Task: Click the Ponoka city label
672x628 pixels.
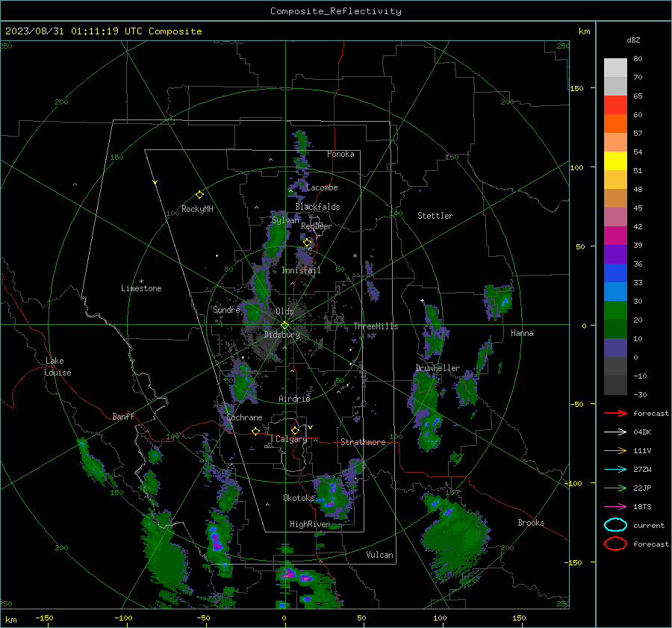Action: (x=340, y=154)
